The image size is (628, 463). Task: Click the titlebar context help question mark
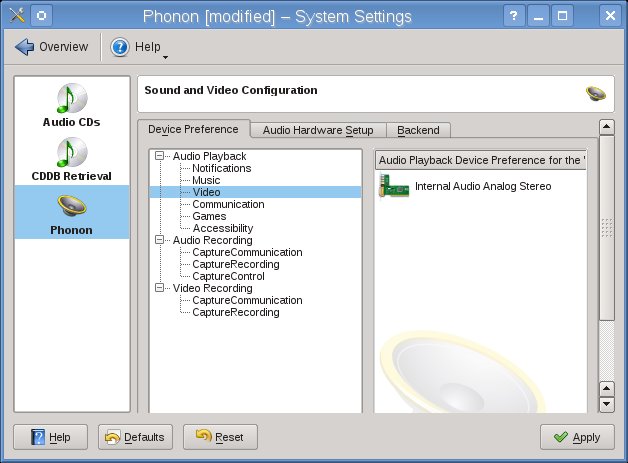(514, 16)
